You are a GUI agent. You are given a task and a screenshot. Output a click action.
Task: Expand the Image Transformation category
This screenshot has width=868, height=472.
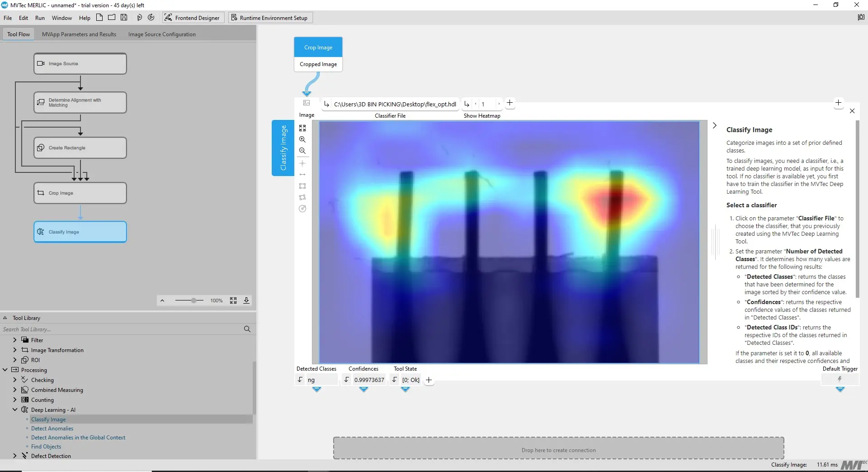pyautogui.click(x=15, y=350)
